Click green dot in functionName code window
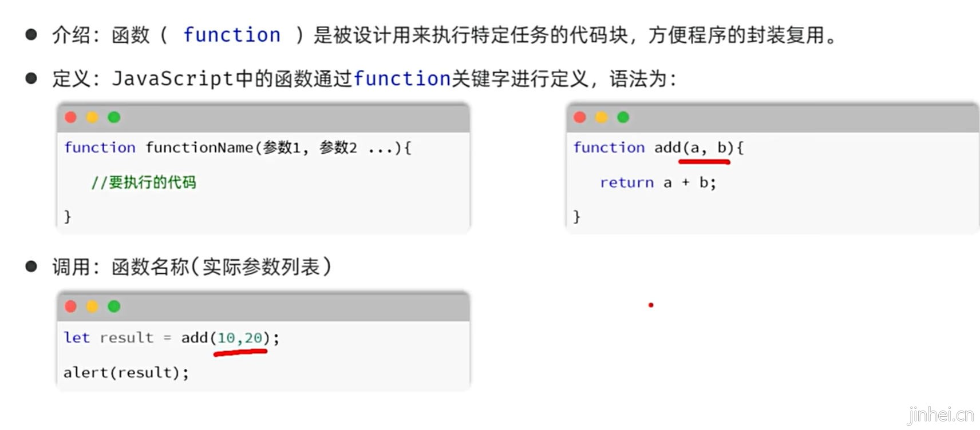 (x=114, y=117)
